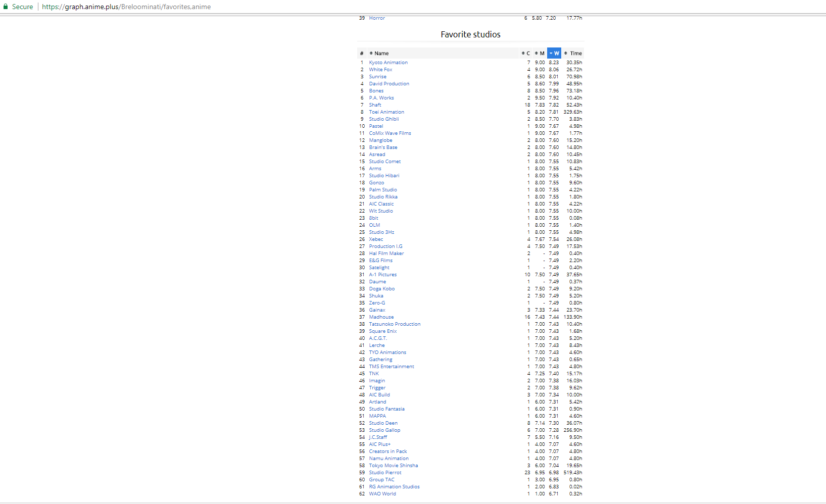This screenshot has height=504, width=826.
Task: Open Doga Kobo link
Action: (x=382, y=289)
